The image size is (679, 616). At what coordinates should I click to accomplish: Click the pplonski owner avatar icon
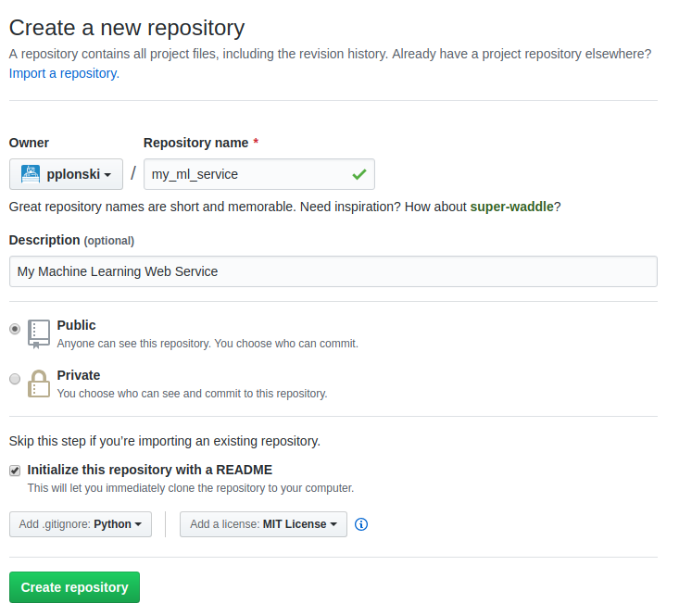[31, 173]
